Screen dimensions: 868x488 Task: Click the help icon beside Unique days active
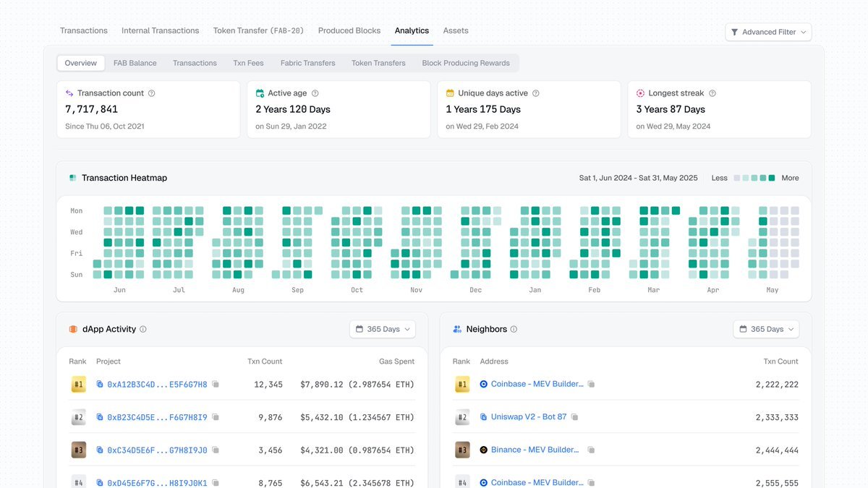(536, 93)
